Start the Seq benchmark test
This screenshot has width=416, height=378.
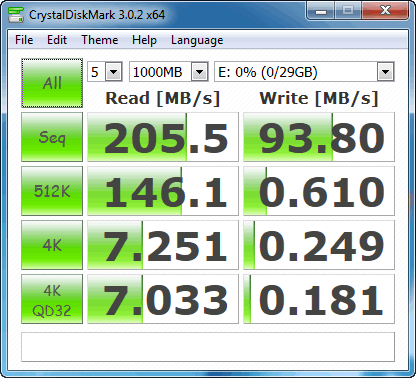tap(52, 137)
